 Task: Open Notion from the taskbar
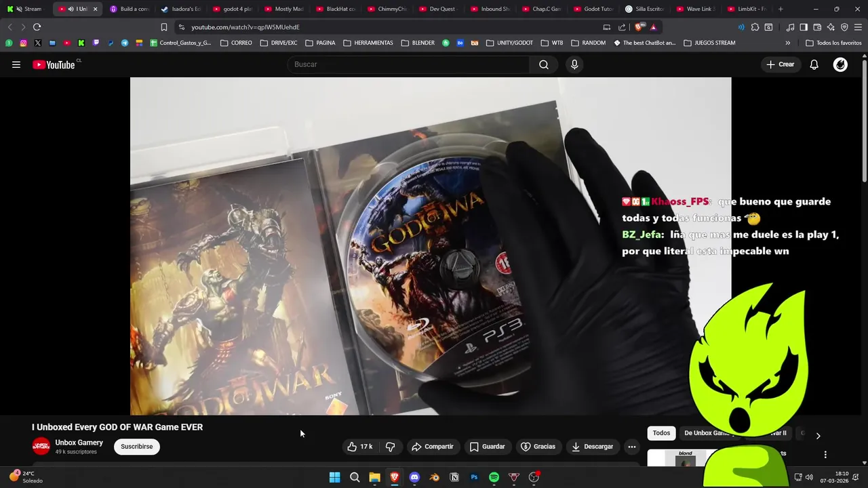point(454,477)
